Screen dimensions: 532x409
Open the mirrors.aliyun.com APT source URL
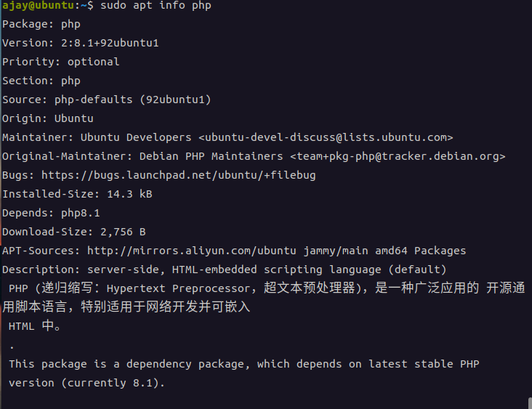tap(192, 251)
